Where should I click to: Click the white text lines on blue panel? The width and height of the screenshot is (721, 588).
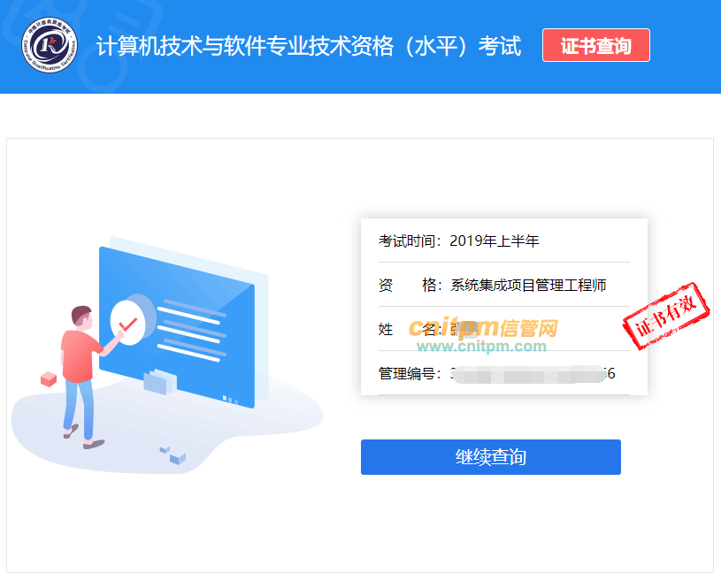(x=192, y=330)
